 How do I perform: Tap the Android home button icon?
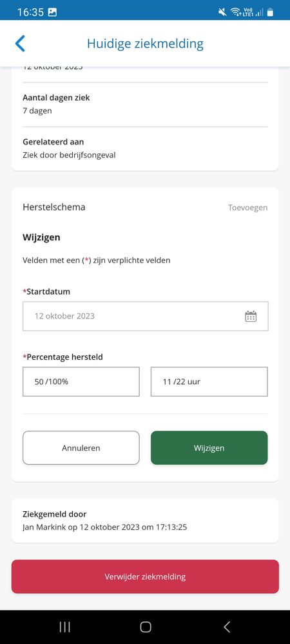(146, 627)
